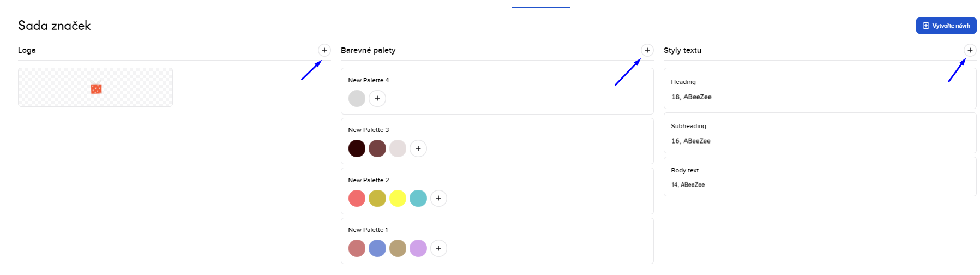Choose the yellow swatch in New Palette 2
Image resolution: width=980 pixels, height=275 pixels.
pos(398,198)
